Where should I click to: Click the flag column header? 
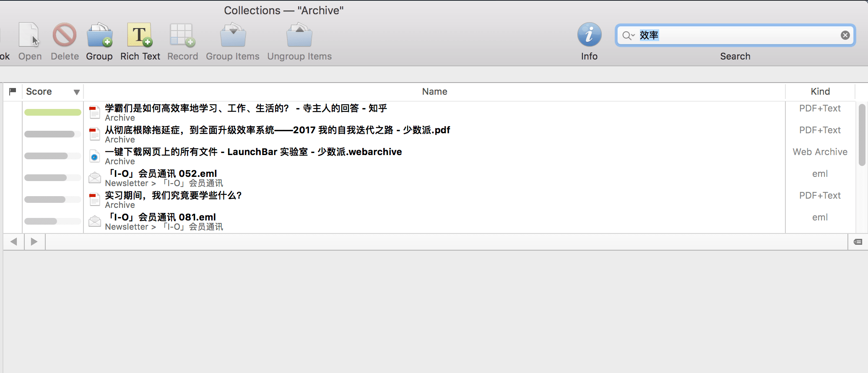(13, 91)
